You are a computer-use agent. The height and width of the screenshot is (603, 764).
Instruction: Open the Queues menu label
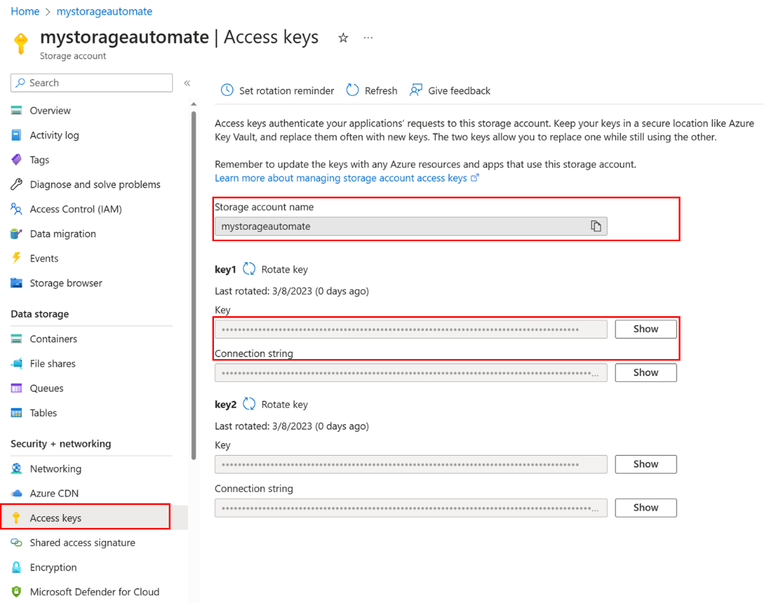(46, 388)
